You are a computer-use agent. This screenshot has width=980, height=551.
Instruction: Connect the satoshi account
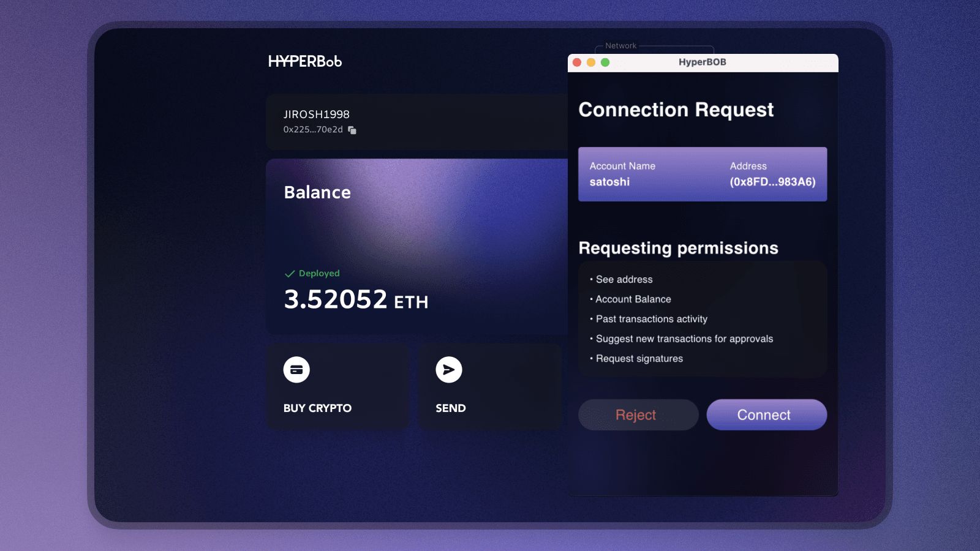pyautogui.click(x=767, y=414)
